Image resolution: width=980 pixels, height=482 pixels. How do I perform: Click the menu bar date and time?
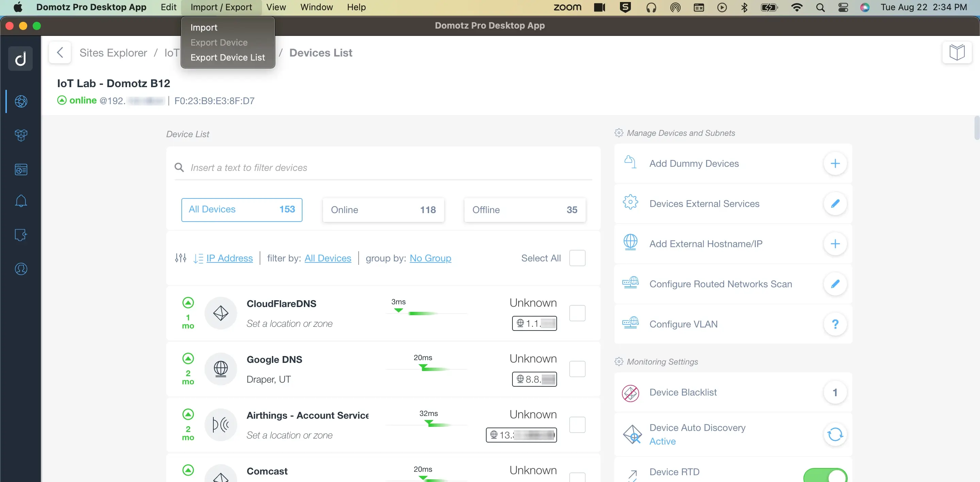(924, 7)
